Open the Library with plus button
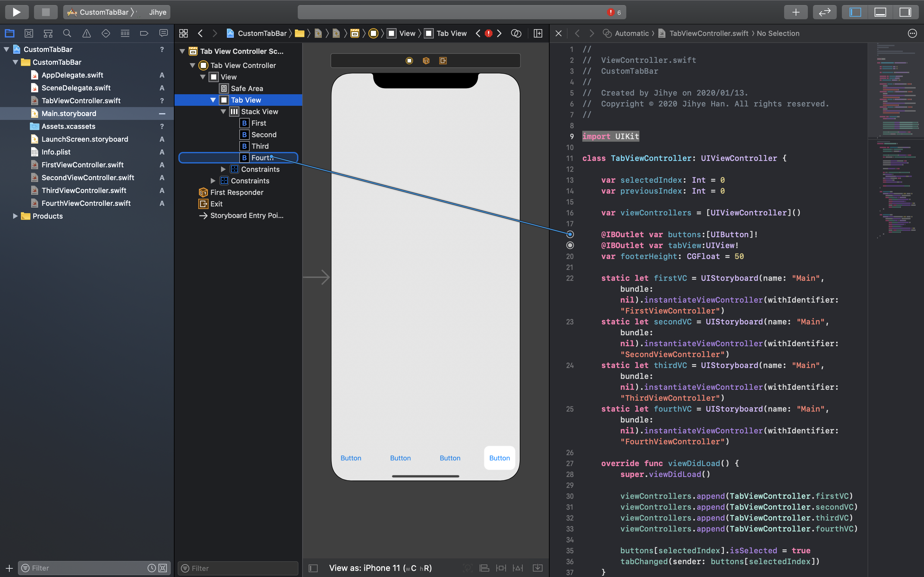Viewport: 924px width, 577px height. tap(796, 12)
